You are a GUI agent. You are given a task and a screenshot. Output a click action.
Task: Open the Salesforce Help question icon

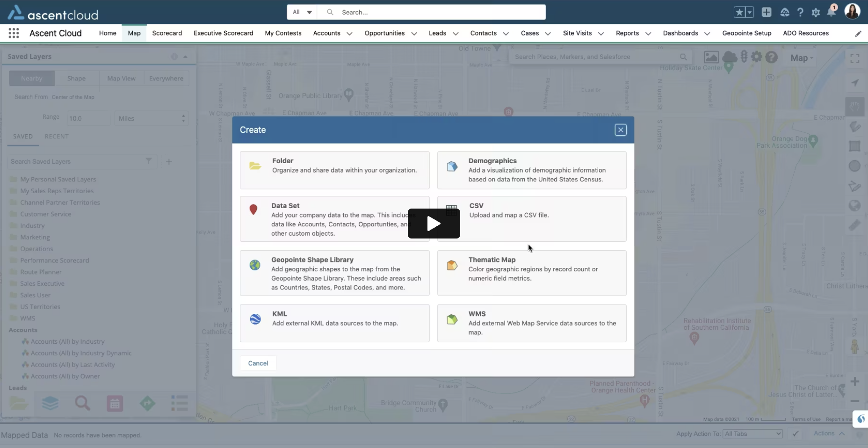(800, 13)
